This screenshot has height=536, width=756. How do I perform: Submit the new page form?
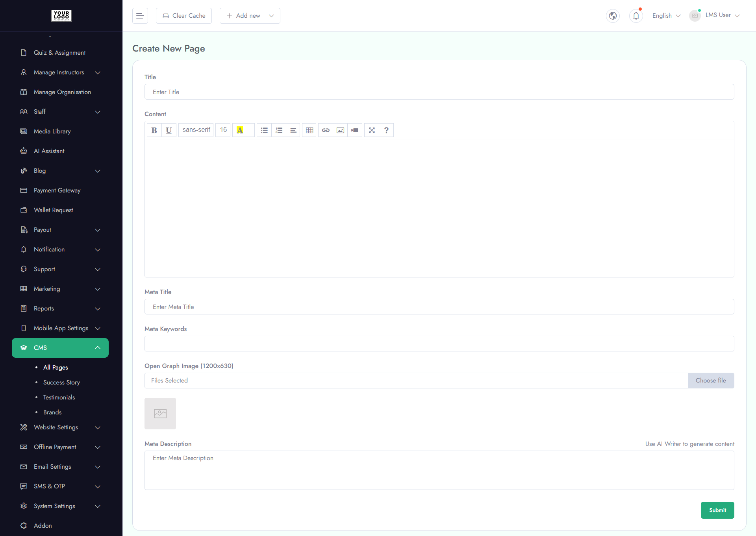(x=717, y=510)
